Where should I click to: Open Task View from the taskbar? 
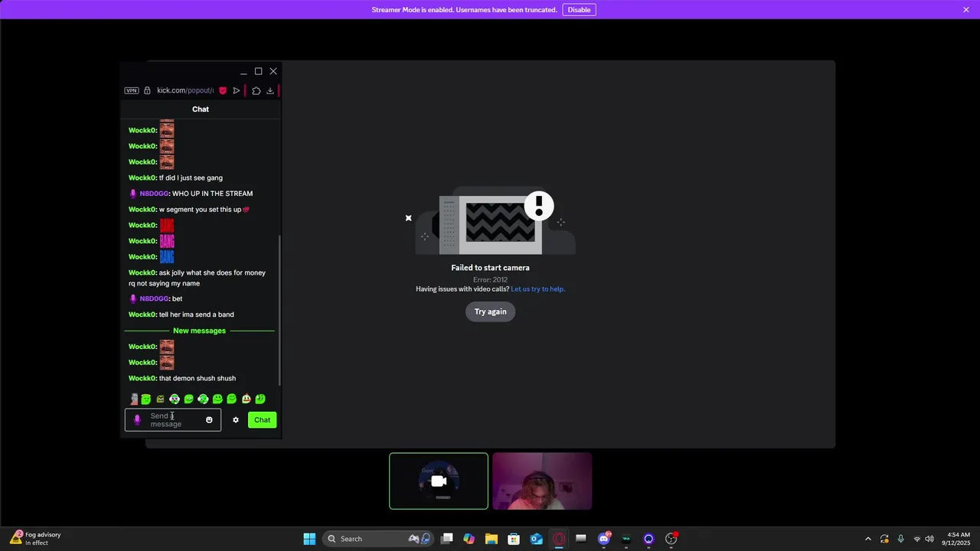click(x=447, y=539)
